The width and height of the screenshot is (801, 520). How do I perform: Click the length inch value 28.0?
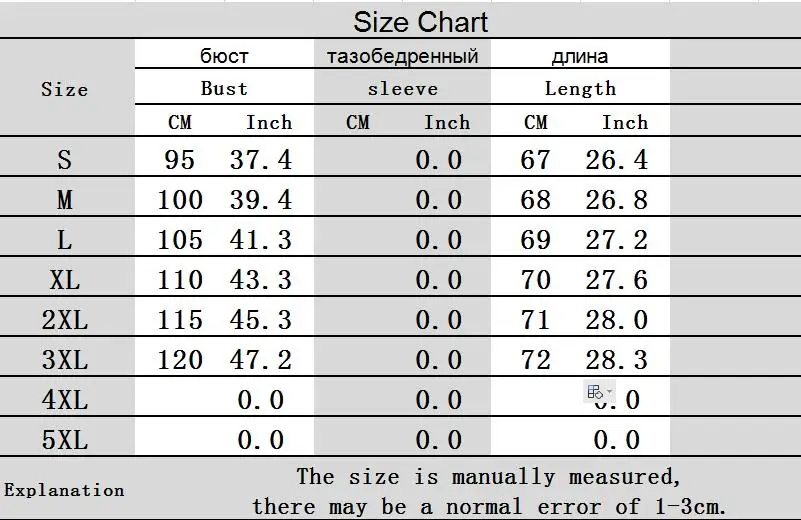tap(617, 320)
